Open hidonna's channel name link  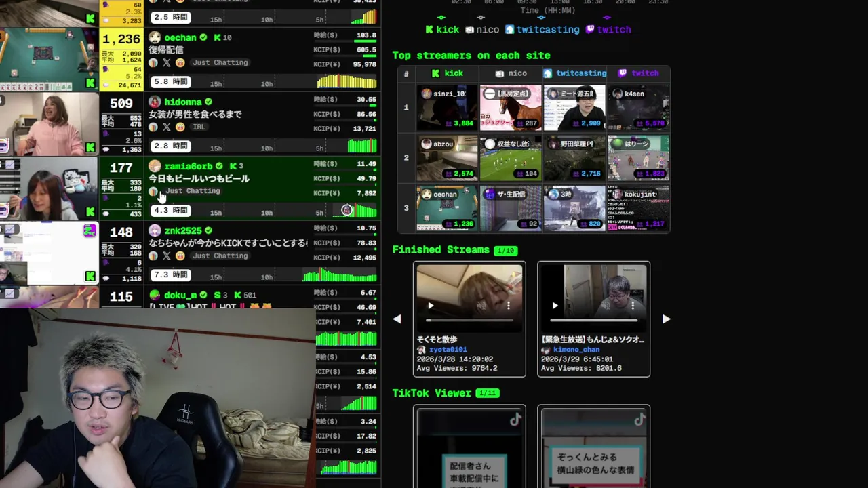point(183,102)
